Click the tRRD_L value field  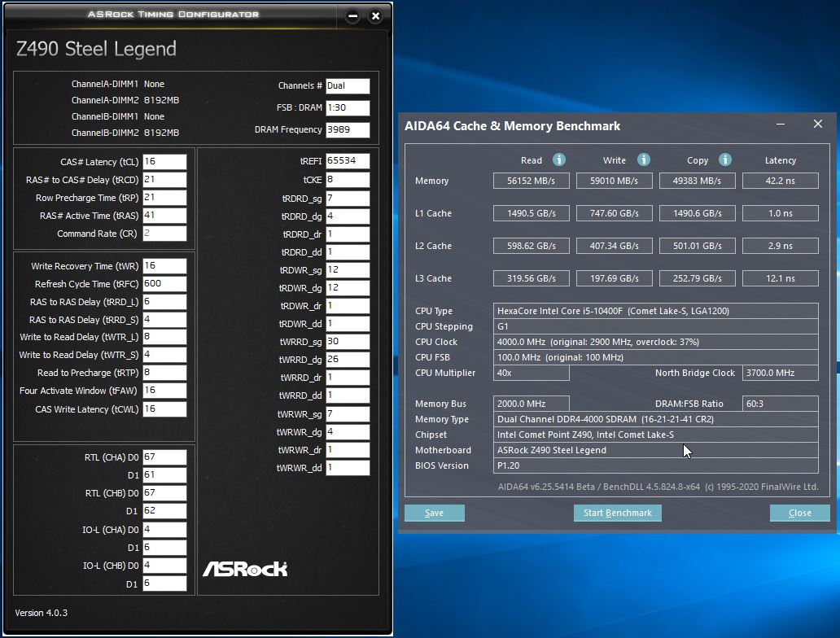pyautogui.click(x=164, y=302)
